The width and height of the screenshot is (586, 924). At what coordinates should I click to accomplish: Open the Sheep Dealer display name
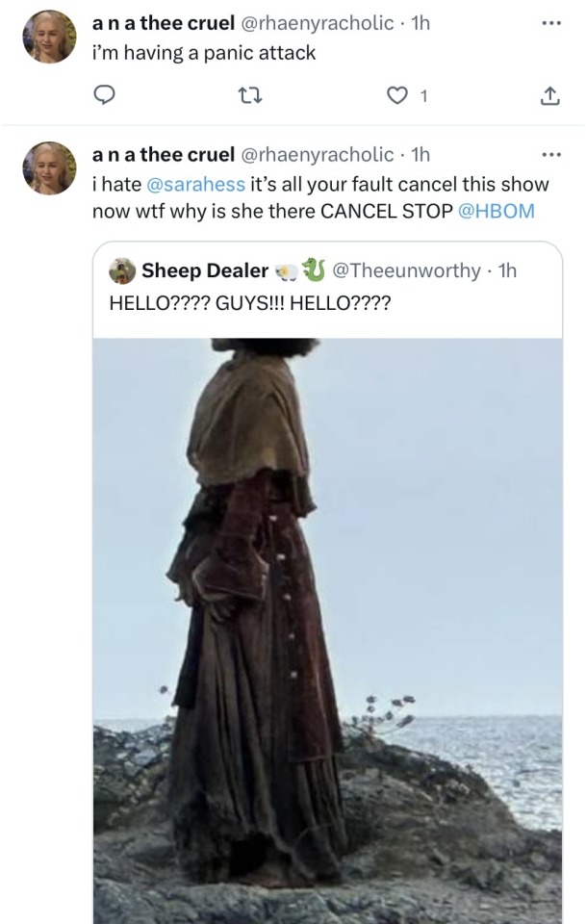[x=204, y=271]
